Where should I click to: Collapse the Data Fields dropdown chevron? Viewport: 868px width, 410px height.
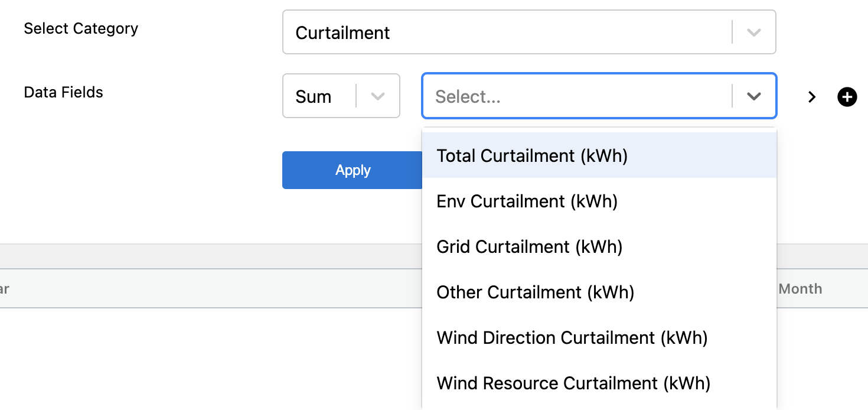click(x=753, y=96)
